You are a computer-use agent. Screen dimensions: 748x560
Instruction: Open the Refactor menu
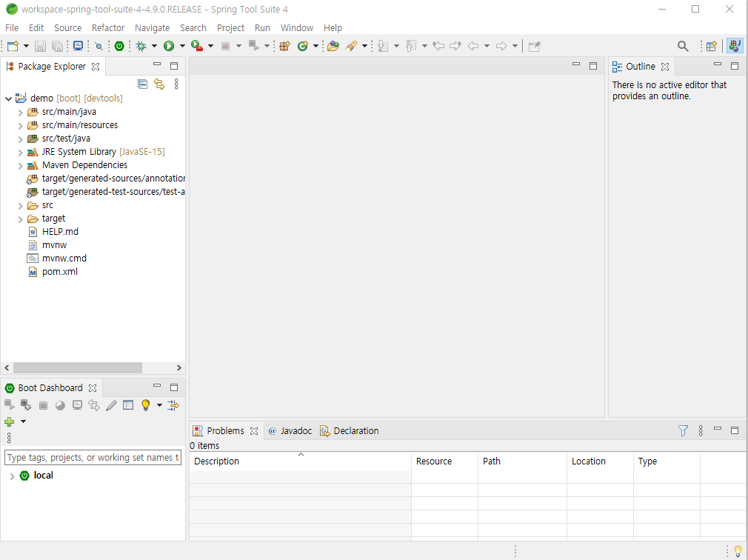click(x=108, y=27)
